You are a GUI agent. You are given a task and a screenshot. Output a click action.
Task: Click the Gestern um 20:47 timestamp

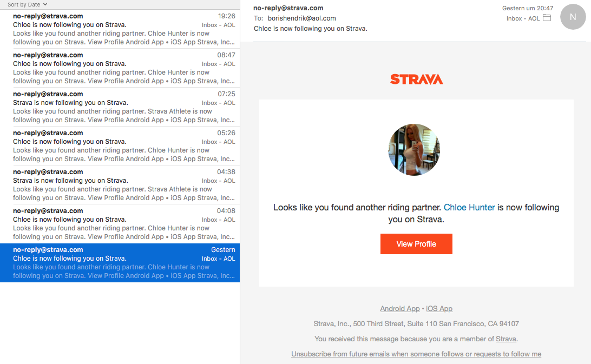pos(527,8)
